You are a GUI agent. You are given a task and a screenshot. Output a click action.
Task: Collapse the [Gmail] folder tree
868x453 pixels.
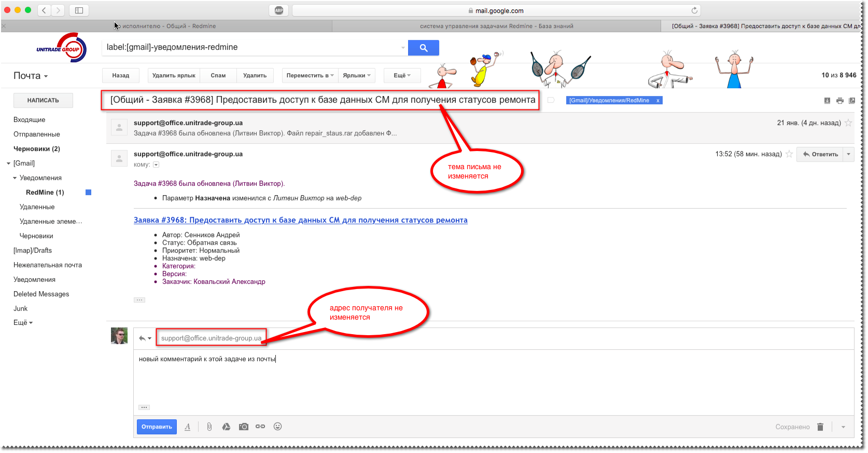point(8,163)
